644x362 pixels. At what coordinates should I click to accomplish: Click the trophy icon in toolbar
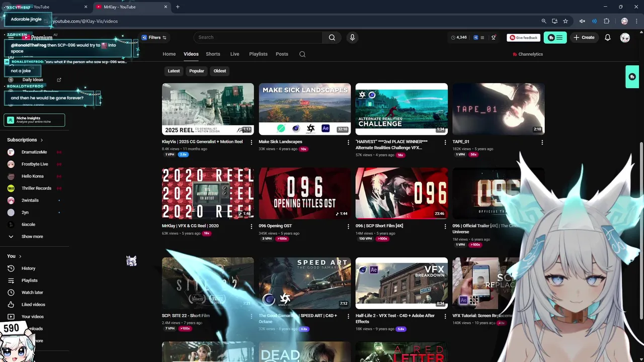[x=494, y=38]
